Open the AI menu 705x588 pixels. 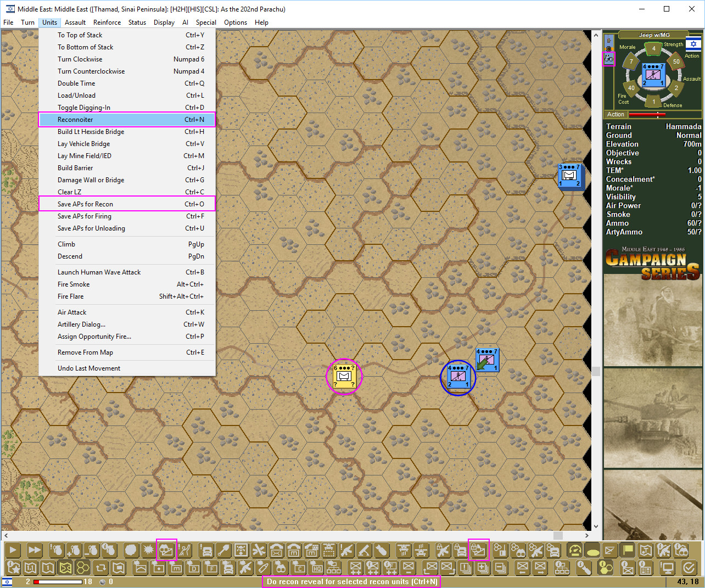tap(185, 23)
